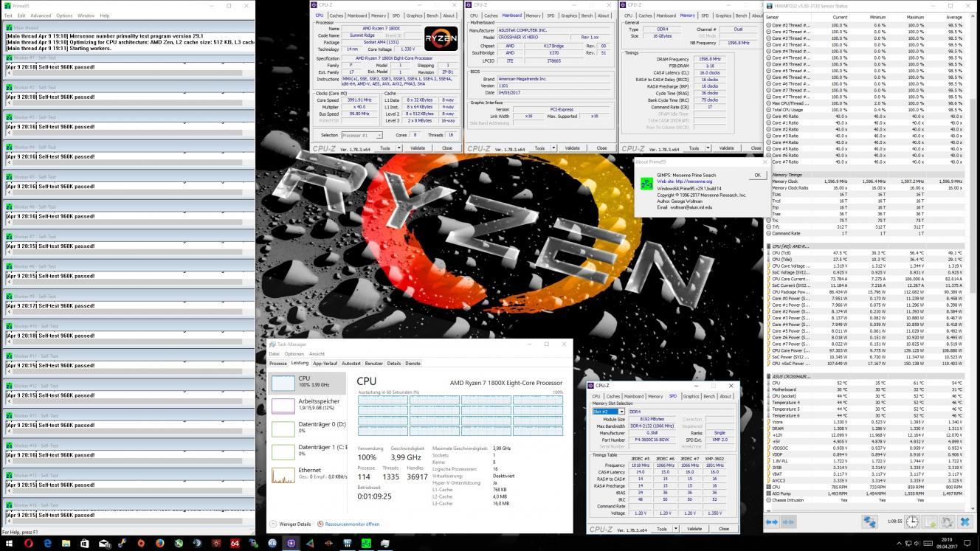Open Slot #2 dropdown in CPU-Z SPD
Screen dimensions: 980x551
(x=609, y=412)
